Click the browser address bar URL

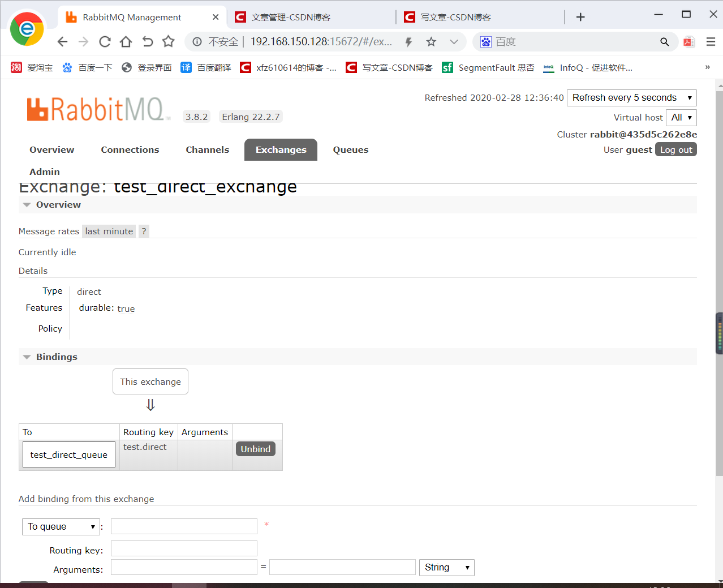(321, 42)
